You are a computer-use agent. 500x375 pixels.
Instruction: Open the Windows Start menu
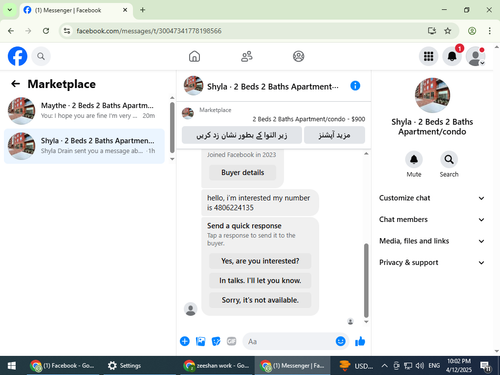click(12, 366)
